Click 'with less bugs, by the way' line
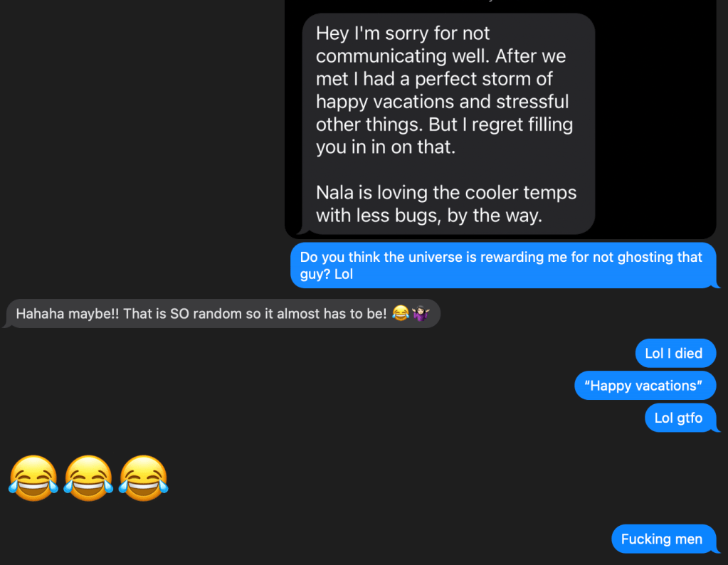Viewport: 728px width, 565px height. click(x=429, y=216)
